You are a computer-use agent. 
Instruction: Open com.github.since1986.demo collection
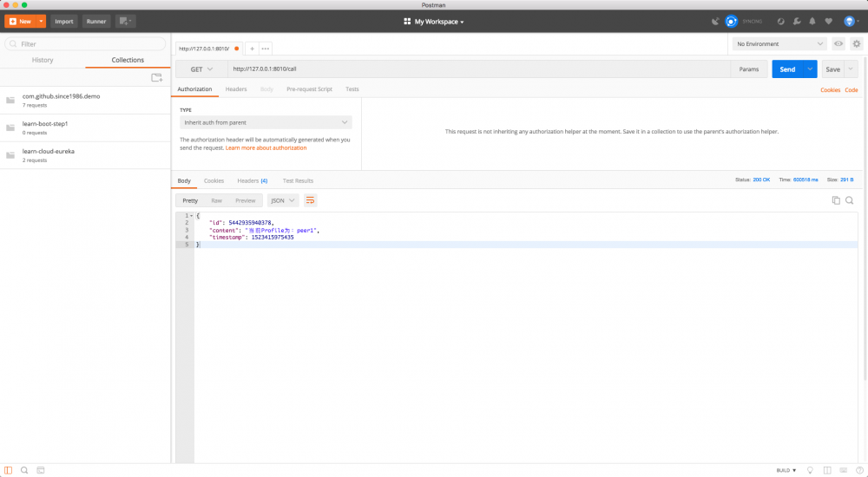point(85,100)
